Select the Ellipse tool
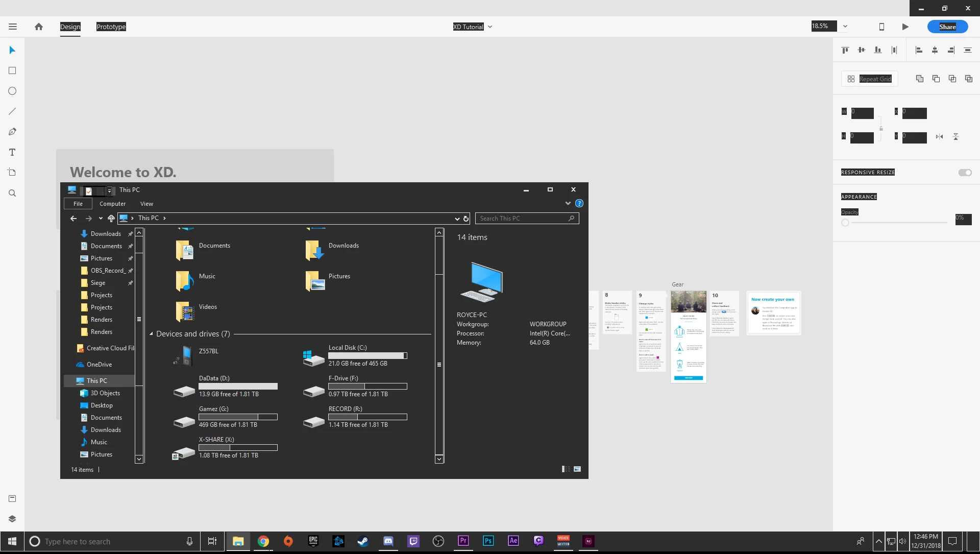 (12, 91)
